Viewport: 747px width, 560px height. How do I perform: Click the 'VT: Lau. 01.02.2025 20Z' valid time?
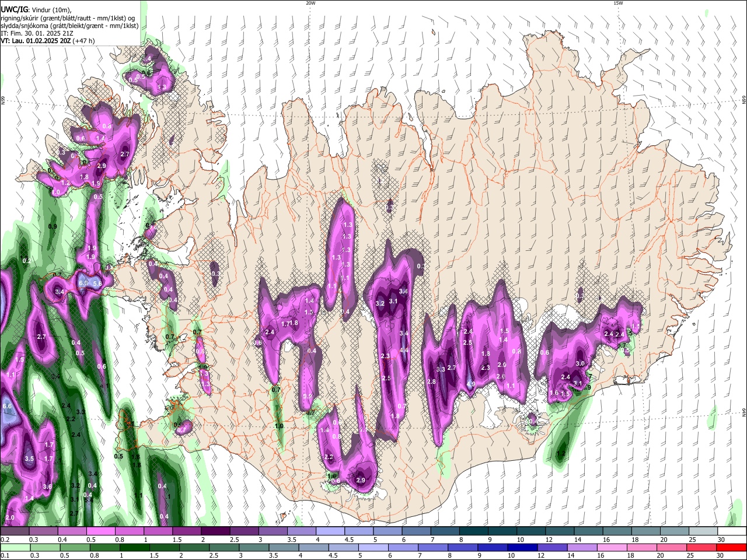coord(36,41)
